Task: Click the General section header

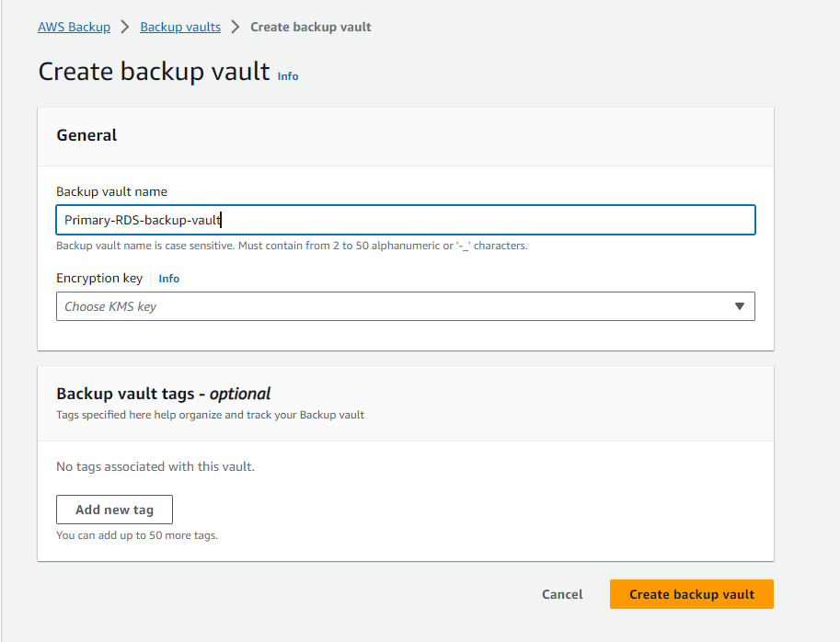Action: (x=86, y=135)
